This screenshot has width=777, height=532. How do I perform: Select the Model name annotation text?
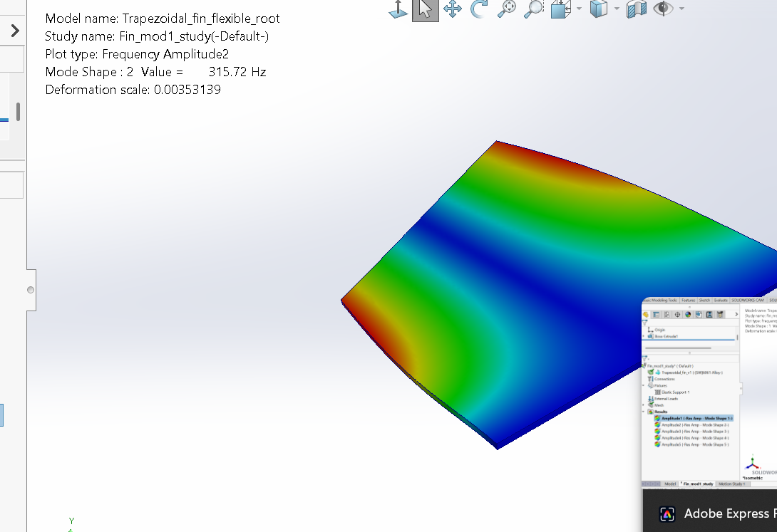coord(162,19)
